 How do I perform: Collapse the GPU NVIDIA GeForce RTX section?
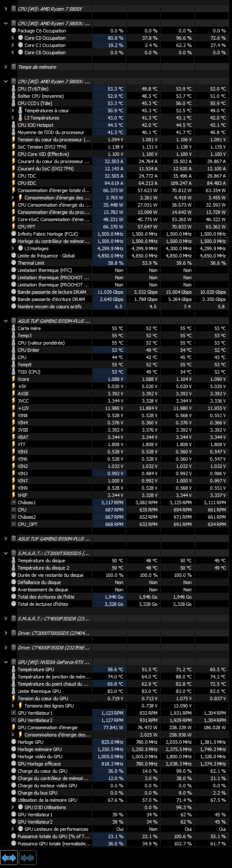pos(6,662)
